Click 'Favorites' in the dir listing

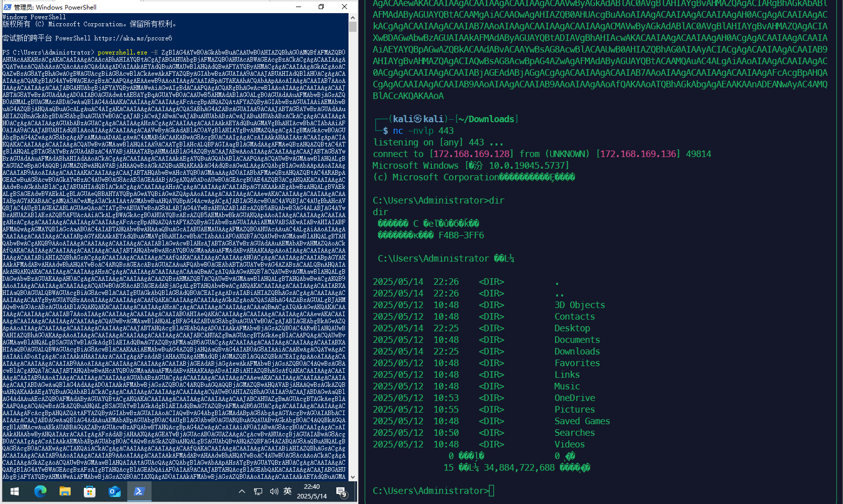coord(577,363)
